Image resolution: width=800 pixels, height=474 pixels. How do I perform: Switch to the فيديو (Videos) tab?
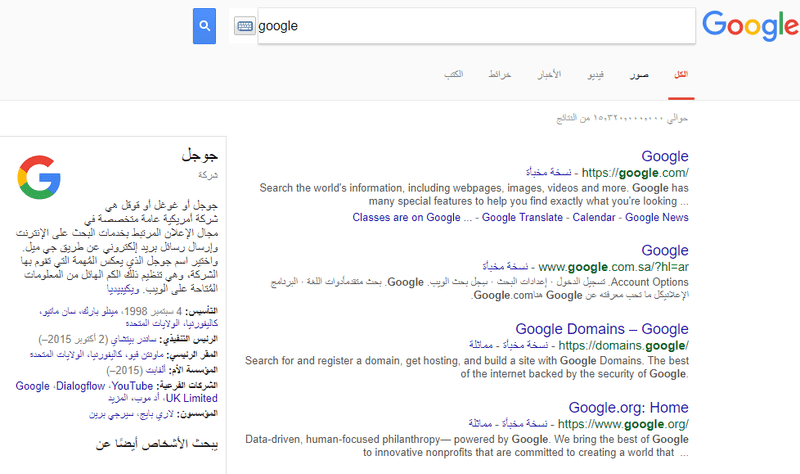pos(594,76)
